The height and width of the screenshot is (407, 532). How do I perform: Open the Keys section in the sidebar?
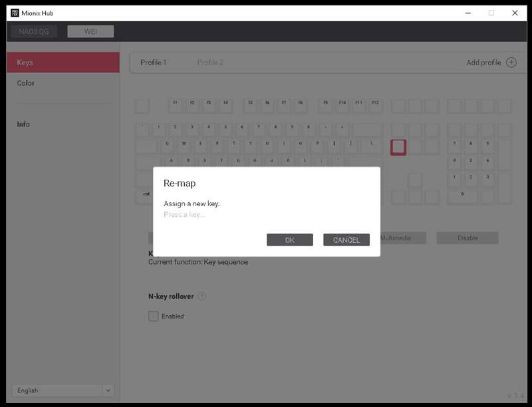point(63,63)
